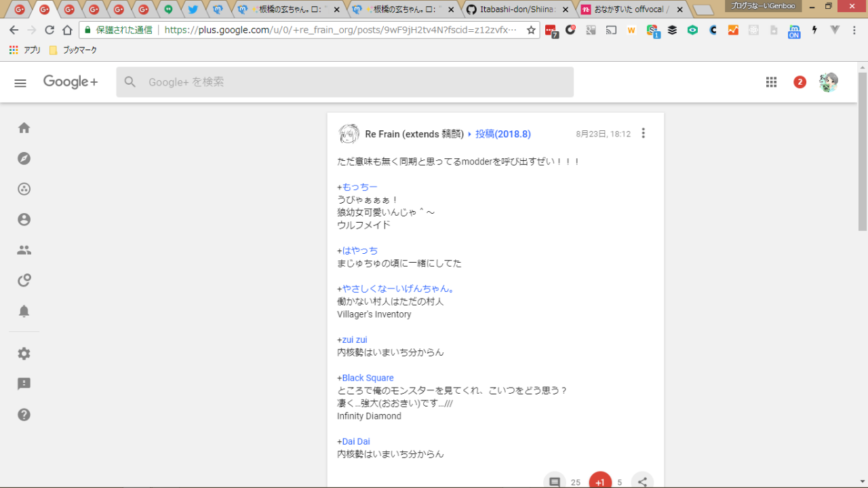Open the Help question mark icon
The image size is (868, 488).
24,415
